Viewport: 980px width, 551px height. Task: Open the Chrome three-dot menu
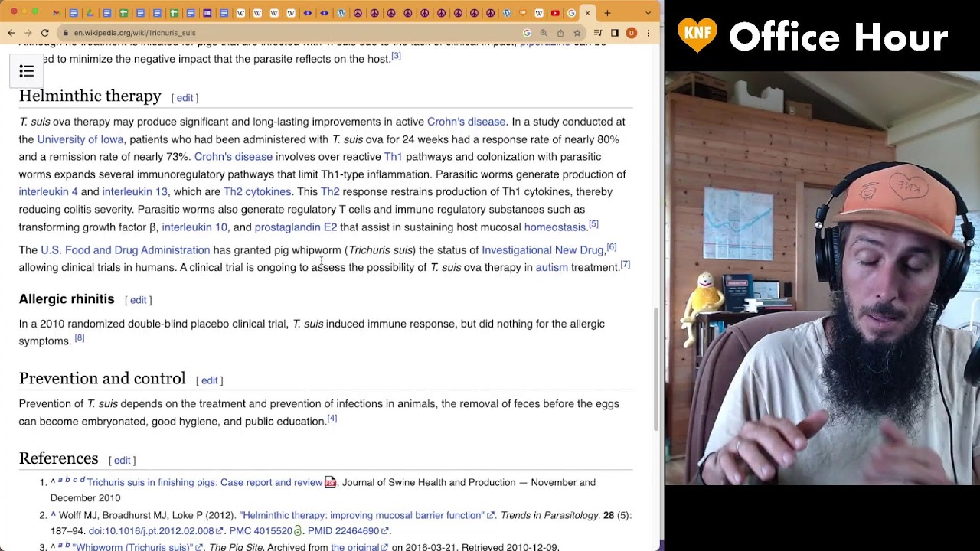(x=648, y=33)
